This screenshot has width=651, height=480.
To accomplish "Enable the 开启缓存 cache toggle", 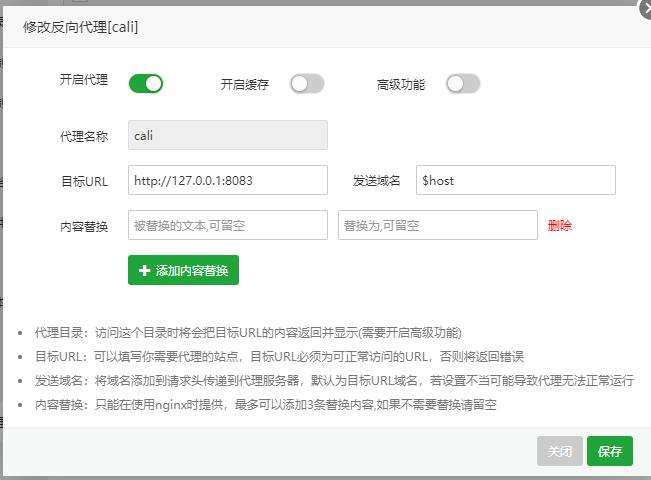I will tap(307, 84).
